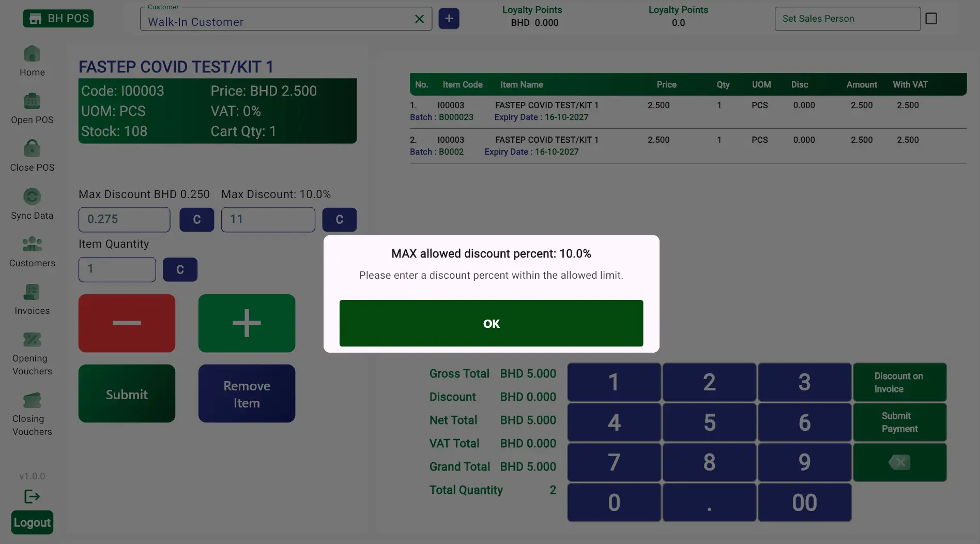The width and height of the screenshot is (980, 544).
Task: Increase quantity with green plus button
Action: tap(247, 323)
